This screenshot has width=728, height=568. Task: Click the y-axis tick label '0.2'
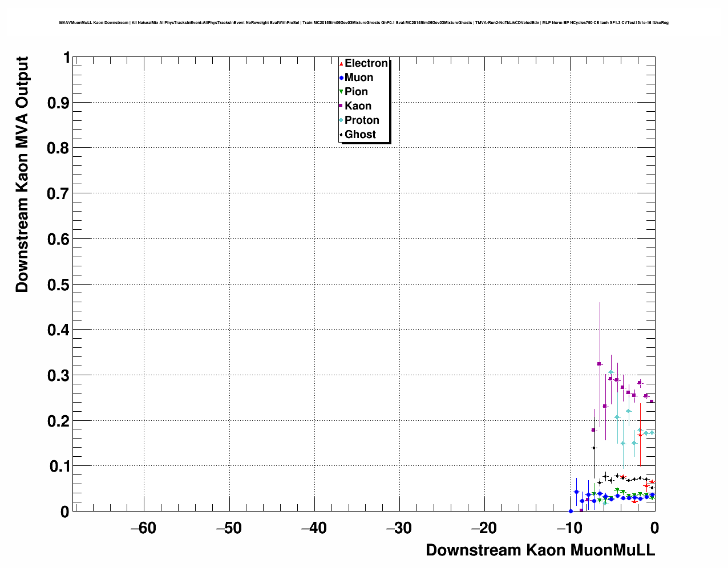[x=59, y=421]
